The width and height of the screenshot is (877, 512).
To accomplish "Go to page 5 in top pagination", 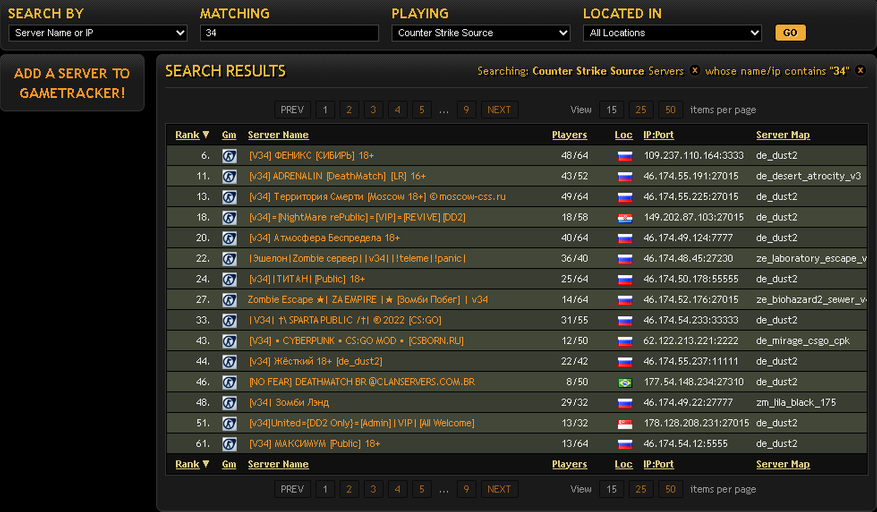I will click(x=422, y=110).
